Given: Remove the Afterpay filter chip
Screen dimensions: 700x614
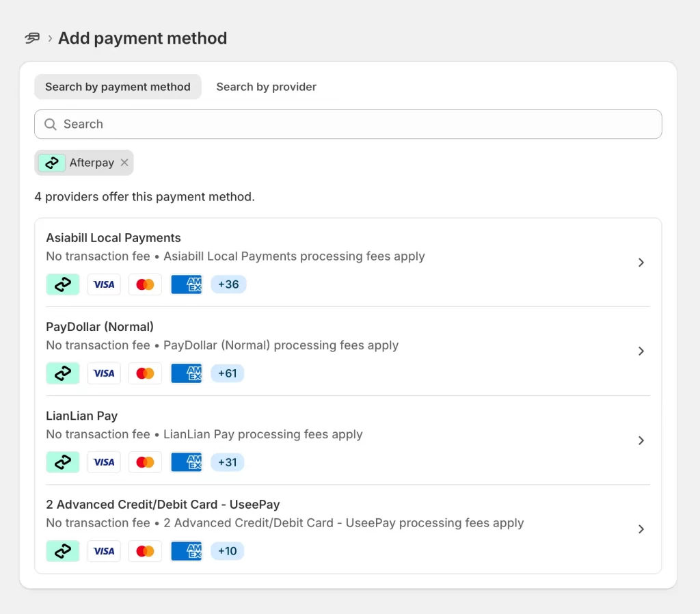Looking at the screenshot, I should tap(124, 163).
